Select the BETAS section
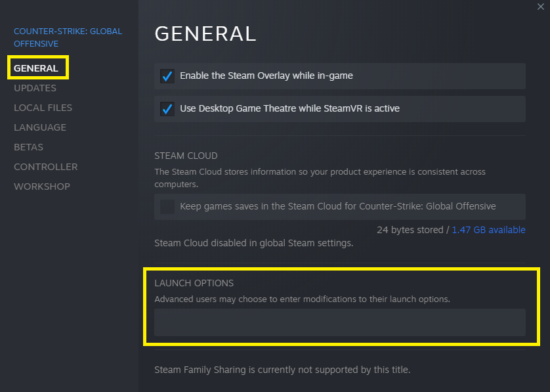 (28, 146)
